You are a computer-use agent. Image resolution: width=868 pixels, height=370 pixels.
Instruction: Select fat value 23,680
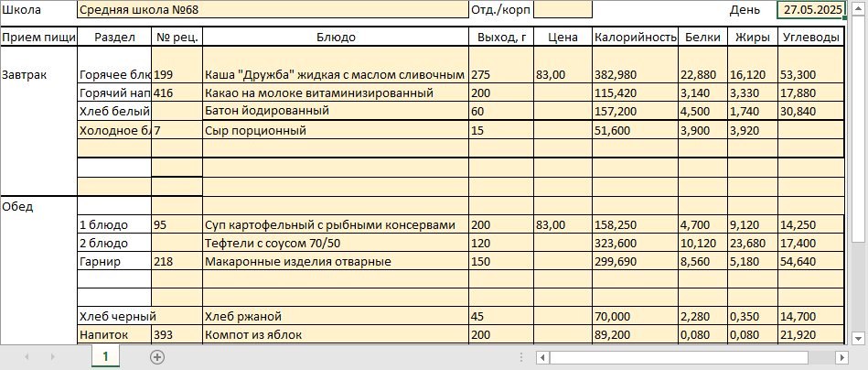tap(753, 243)
